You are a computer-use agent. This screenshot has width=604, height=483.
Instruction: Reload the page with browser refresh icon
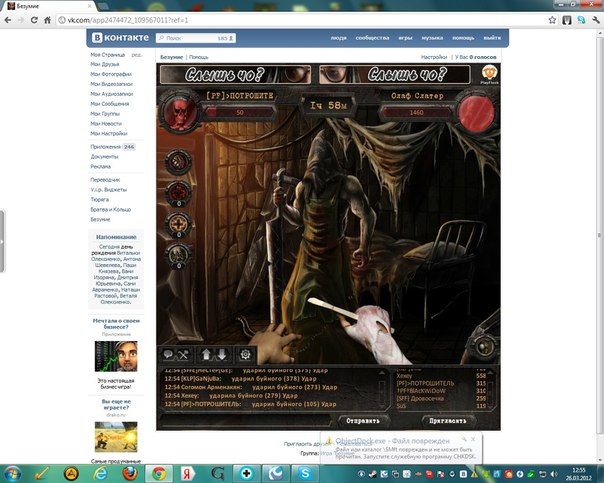click(34, 20)
